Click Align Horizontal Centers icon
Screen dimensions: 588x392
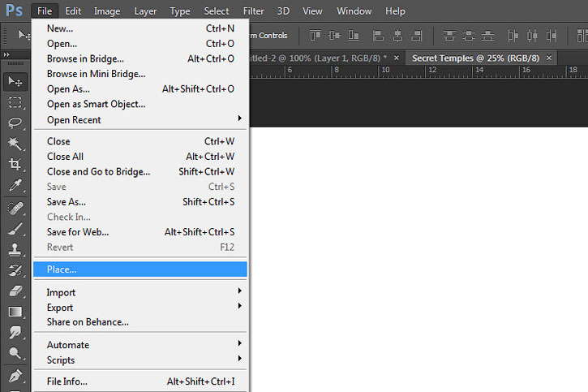(397, 36)
